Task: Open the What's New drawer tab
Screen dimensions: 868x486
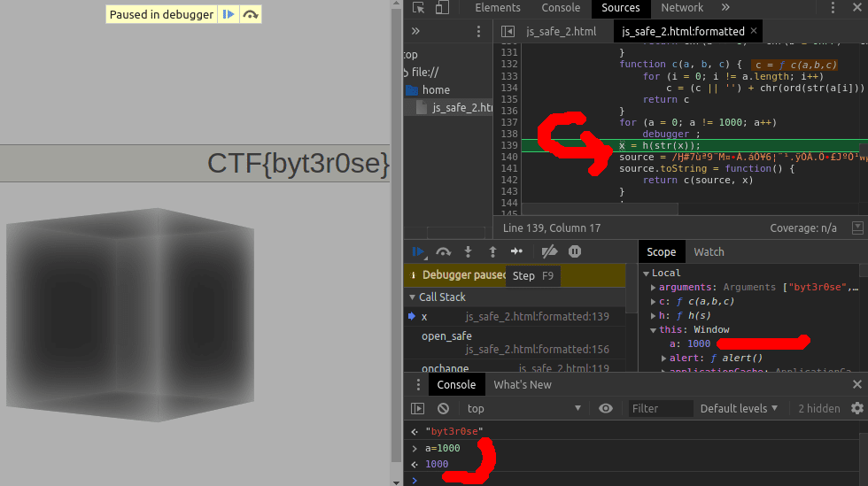Action: pyautogui.click(x=522, y=385)
